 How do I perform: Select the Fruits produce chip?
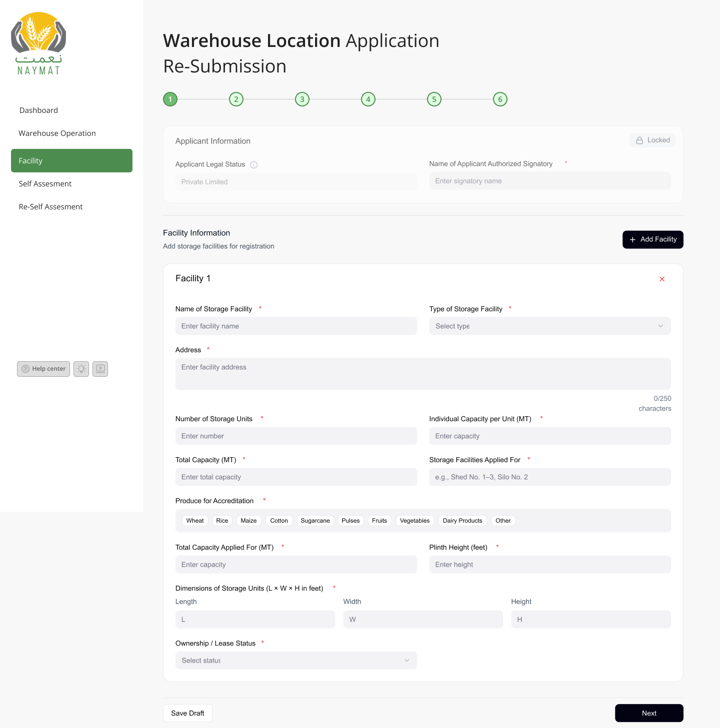pyautogui.click(x=379, y=521)
